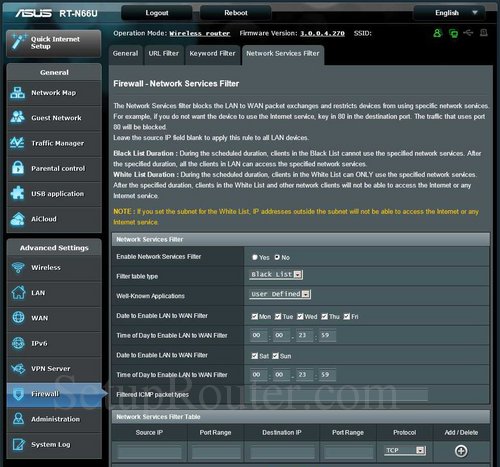Screen dimensions: 500x467
Task: Open the TCP protocol dropdown
Action: coord(405,450)
